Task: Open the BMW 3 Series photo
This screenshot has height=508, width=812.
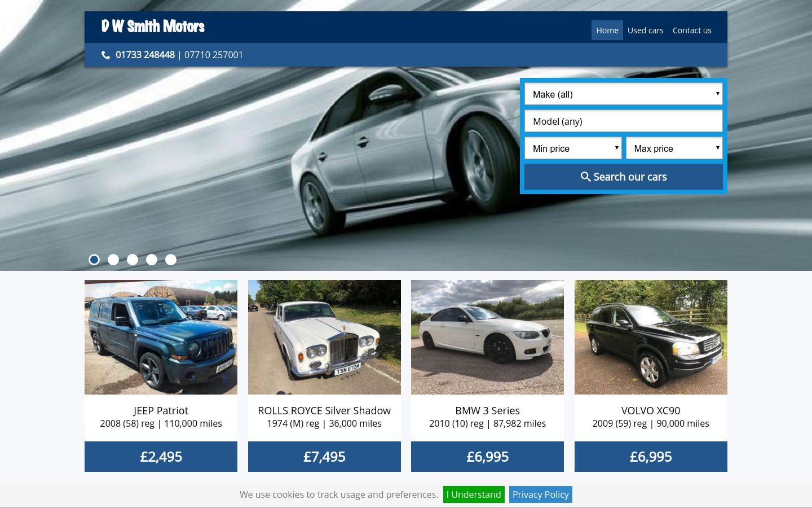Action: point(487,337)
